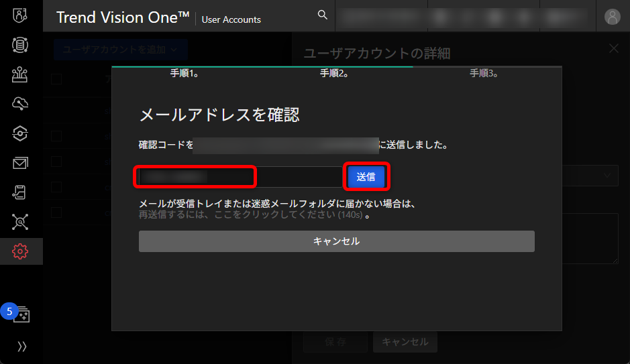Open the ユーザアカウントを追加 dropdown
Image resolution: width=630 pixels, height=364 pixels.
pos(121,50)
